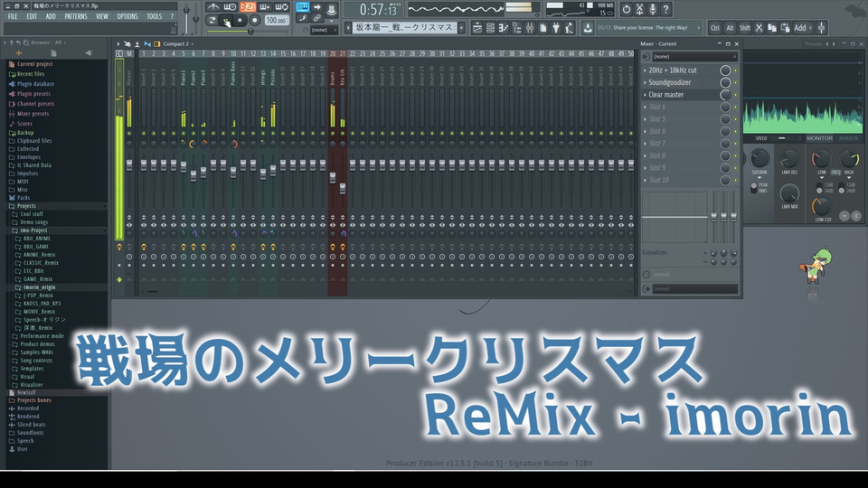The height and width of the screenshot is (488, 868).
Task: Click the one-click audio recording microphone icon
Action: tap(653, 9)
